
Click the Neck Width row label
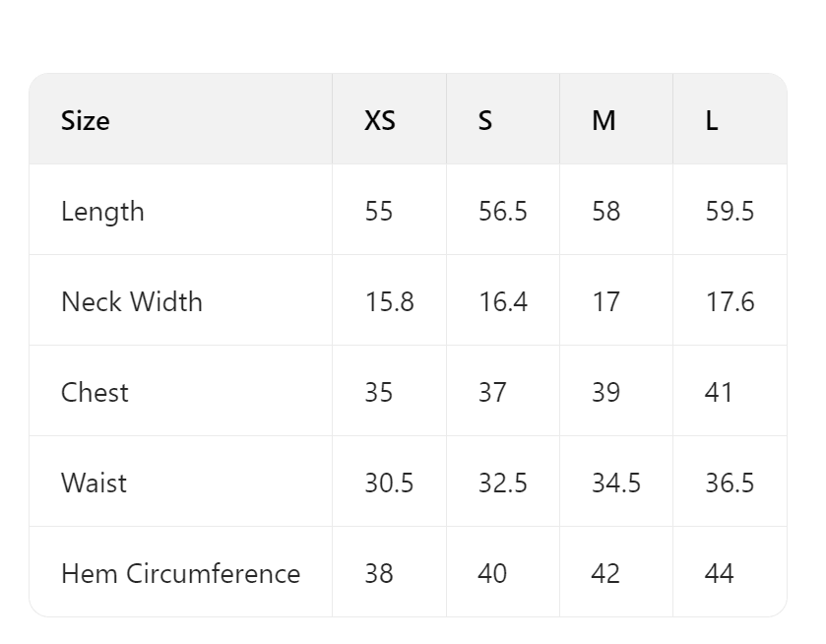132,302
